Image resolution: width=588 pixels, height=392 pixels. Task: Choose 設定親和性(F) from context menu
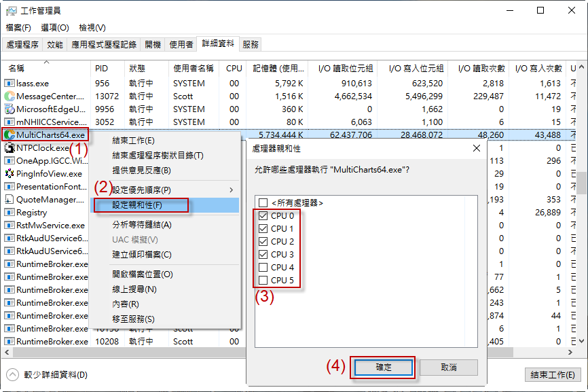click(165, 205)
